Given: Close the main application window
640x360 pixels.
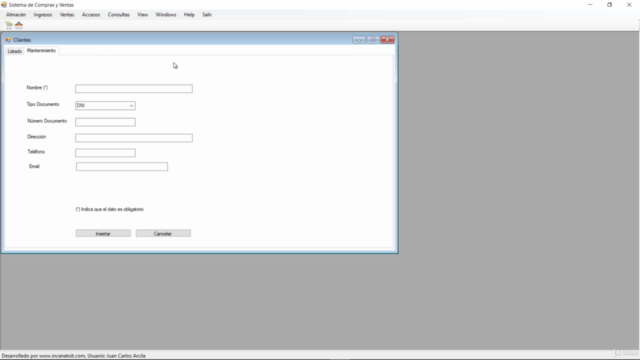Looking at the screenshot, I should point(629,5).
